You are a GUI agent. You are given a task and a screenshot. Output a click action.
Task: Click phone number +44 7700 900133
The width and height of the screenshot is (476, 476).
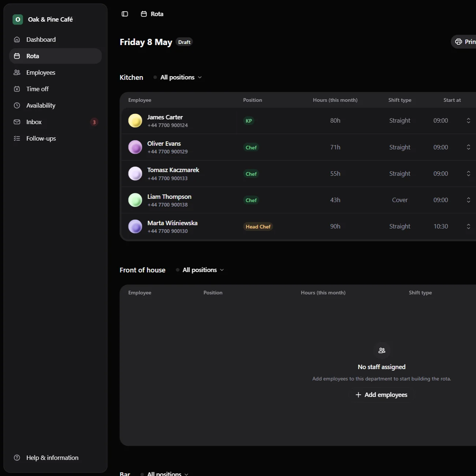coord(168,178)
